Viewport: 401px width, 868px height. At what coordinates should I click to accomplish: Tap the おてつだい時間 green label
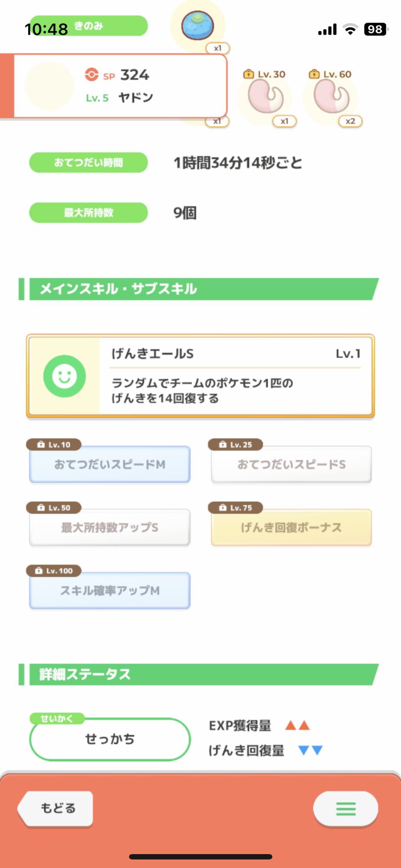(89, 163)
